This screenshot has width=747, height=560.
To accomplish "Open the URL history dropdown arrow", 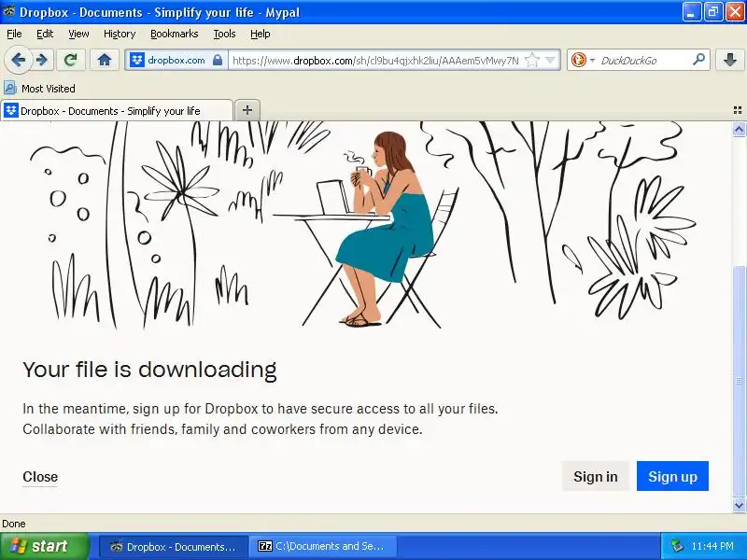I will click(550, 60).
